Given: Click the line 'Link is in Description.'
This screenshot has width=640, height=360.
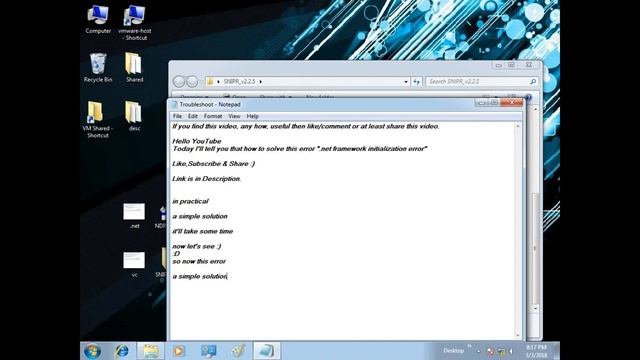Looking at the screenshot, I should tap(207, 179).
